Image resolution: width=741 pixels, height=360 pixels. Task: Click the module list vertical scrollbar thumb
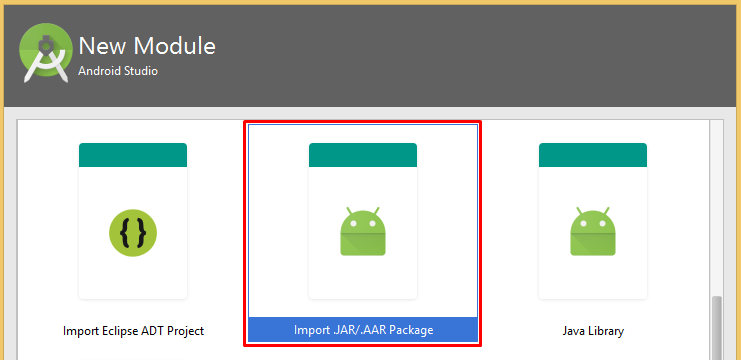coord(717,328)
